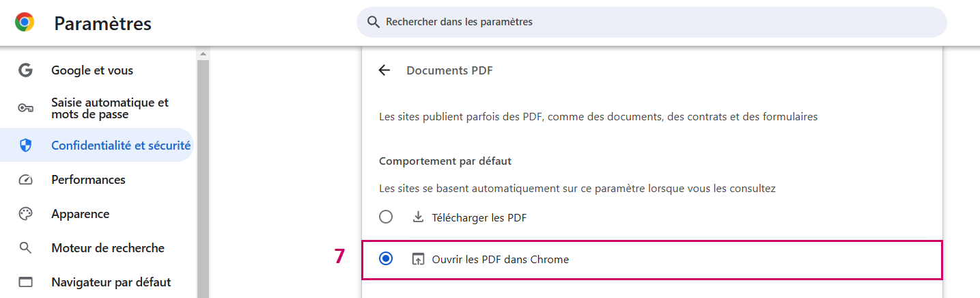Screen dimensions: 980x298
Task: Open the Apparence settings page
Action: 80,214
